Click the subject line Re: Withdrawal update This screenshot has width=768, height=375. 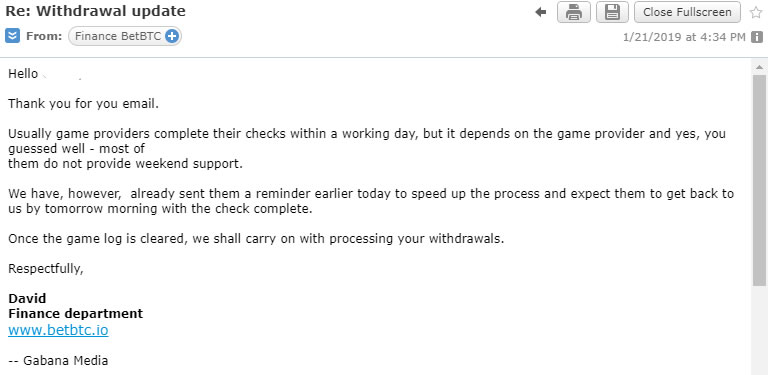point(96,11)
